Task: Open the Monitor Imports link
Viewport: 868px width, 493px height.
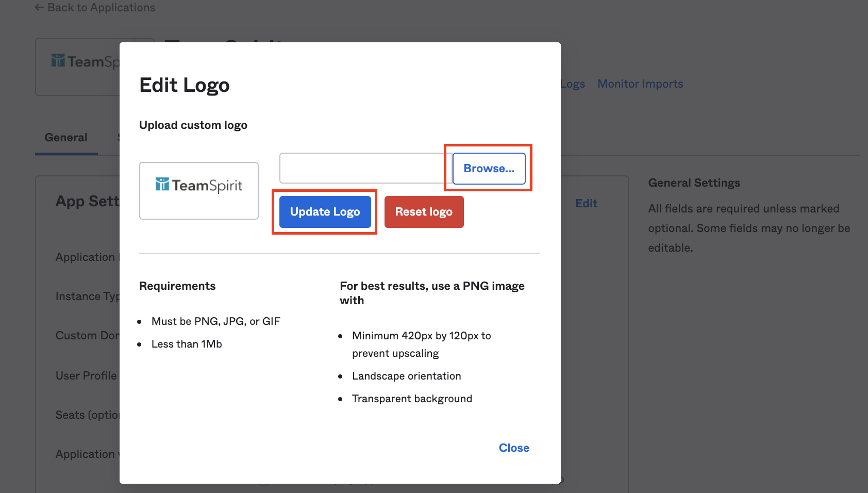Action: 640,84
